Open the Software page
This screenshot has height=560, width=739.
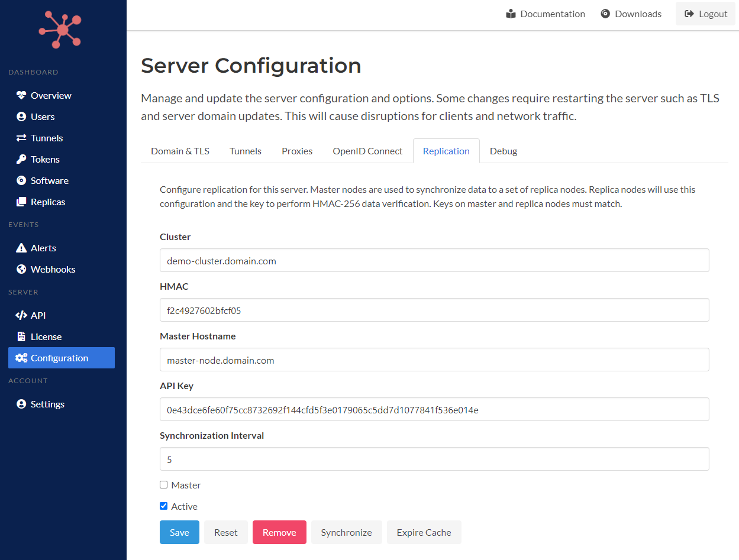tap(49, 180)
